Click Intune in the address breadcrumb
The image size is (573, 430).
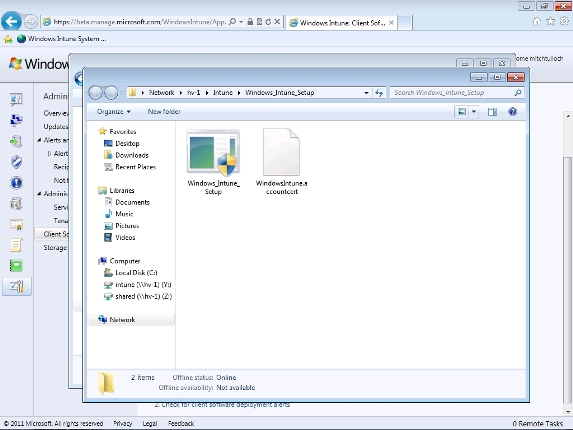point(223,93)
